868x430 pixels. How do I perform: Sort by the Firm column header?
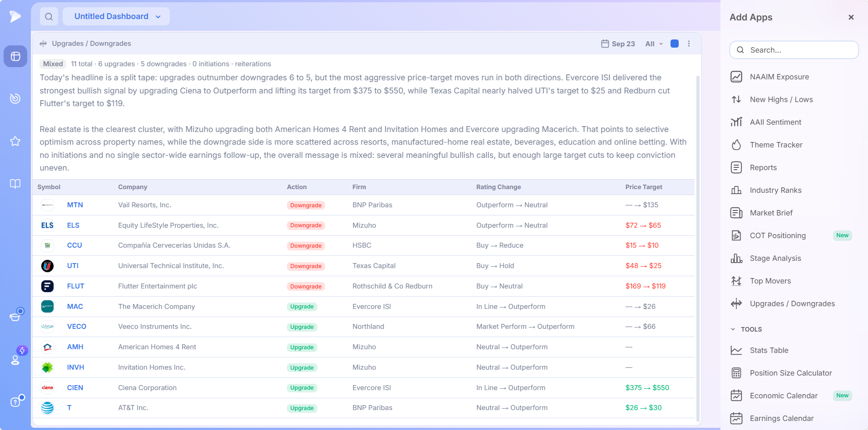[x=359, y=187]
